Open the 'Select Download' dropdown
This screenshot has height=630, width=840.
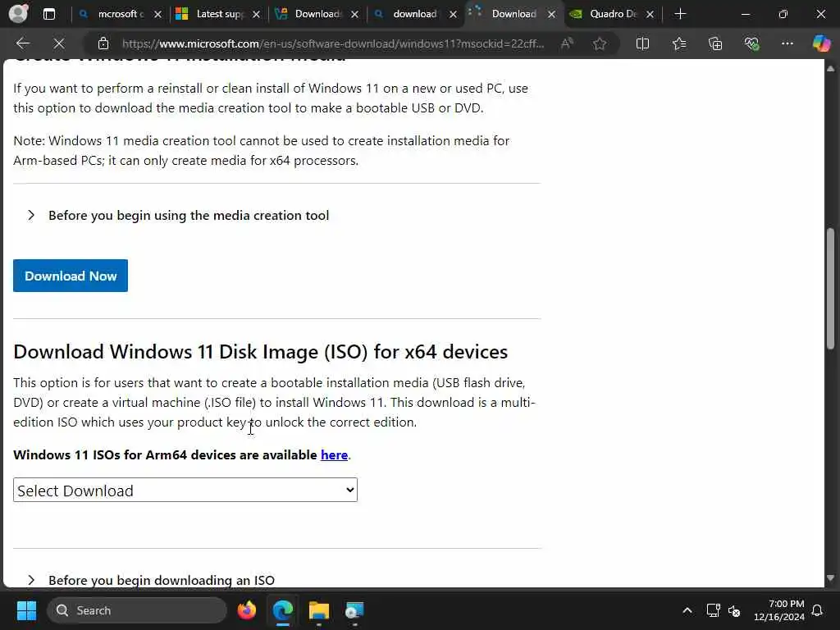185,491
